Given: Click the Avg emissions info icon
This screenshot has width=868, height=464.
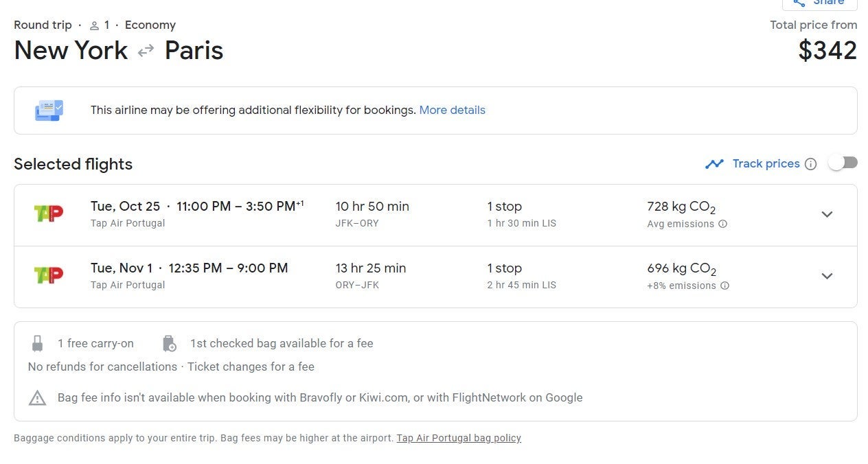Looking at the screenshot, I should [x=722, y=224].
